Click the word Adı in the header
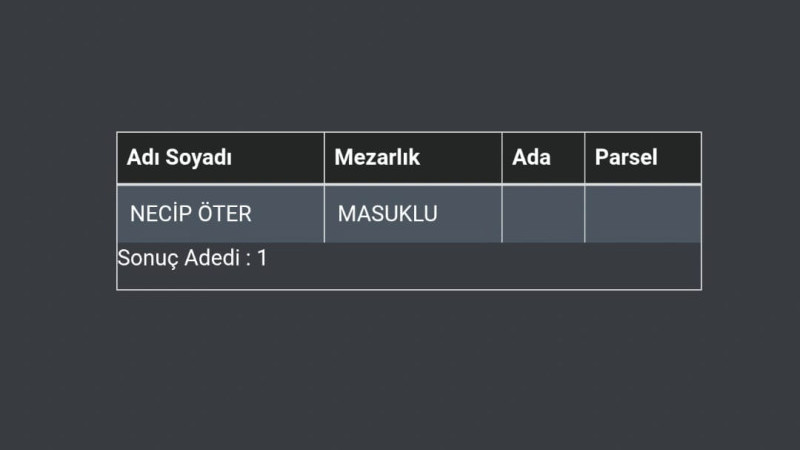800x450 pixels. tap(143, 157)
